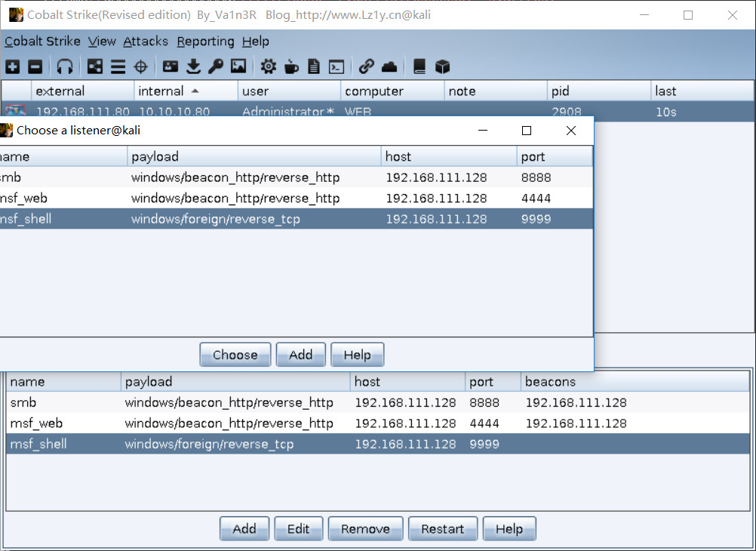Open credentials view with key icon
This screenshot has width=756, height=551.
click(x=216, y=66)
